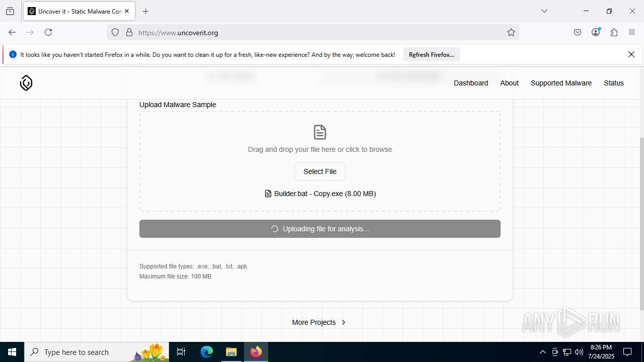Click Firefox icon on taskbar

coord(256,352)
